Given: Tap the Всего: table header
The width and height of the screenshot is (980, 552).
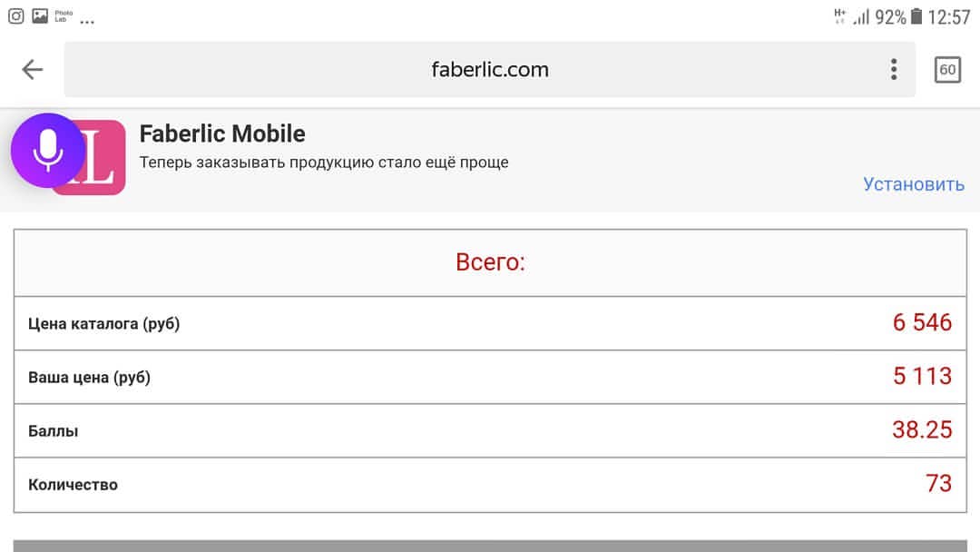Looking at the screenshot, I should coord(491,262).
